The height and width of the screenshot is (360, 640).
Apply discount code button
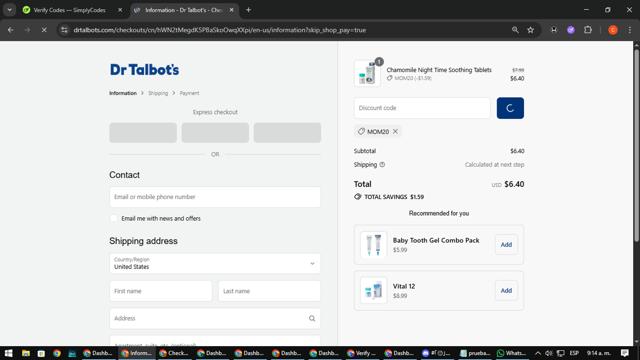[510, 108]
